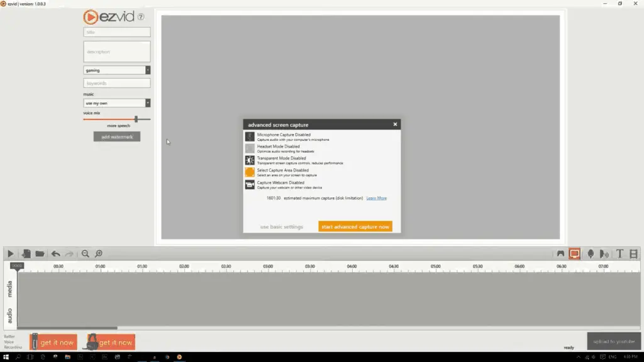
Task: Click upload to youtube button
Action: click(614, 341)
